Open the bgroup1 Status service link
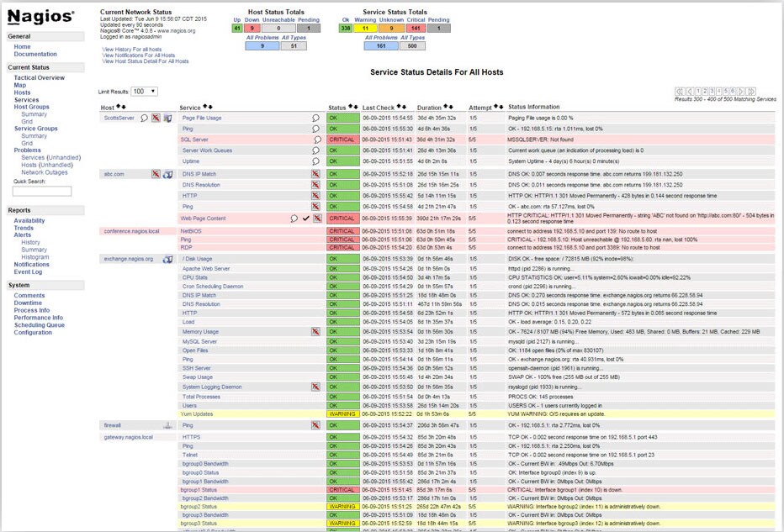 click(x=199, y=490)
